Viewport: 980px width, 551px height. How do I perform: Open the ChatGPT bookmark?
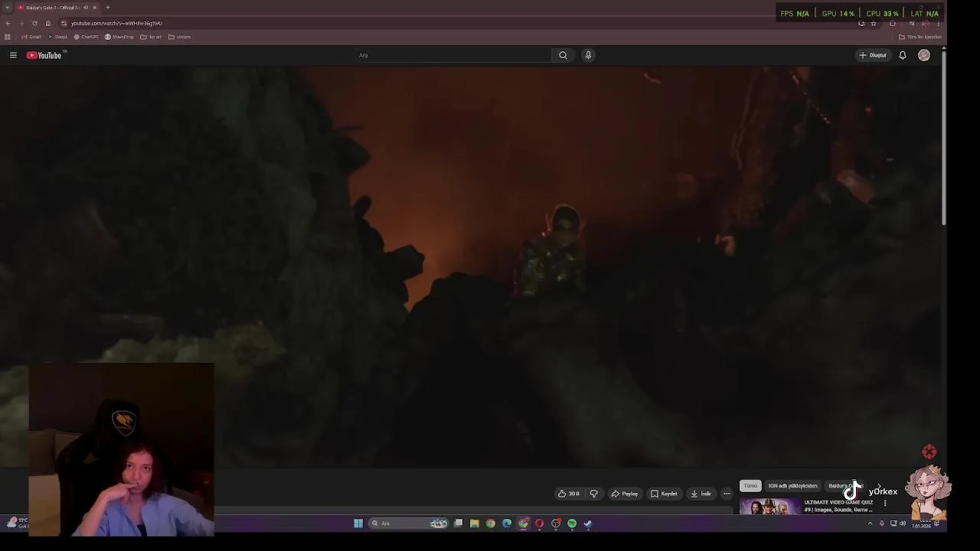tap(86, 37)
